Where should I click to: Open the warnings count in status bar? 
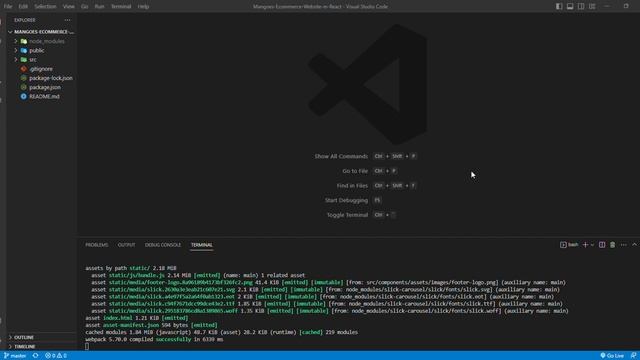click(62, 356)
